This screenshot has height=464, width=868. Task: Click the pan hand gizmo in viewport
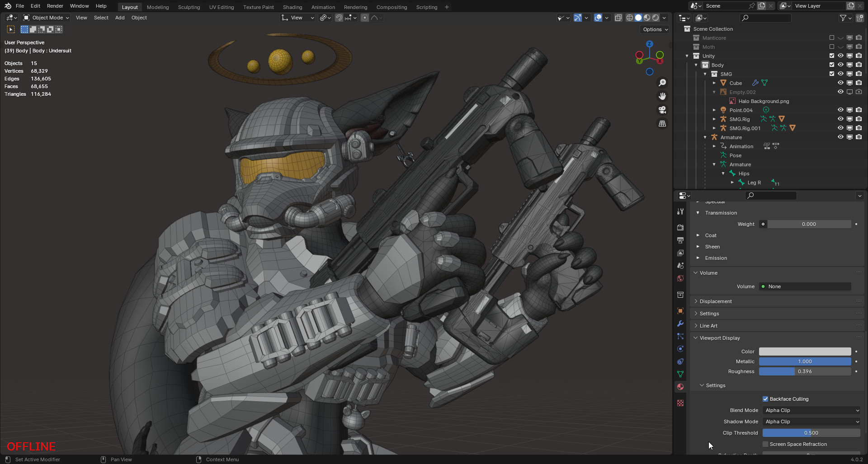(662, 96)
